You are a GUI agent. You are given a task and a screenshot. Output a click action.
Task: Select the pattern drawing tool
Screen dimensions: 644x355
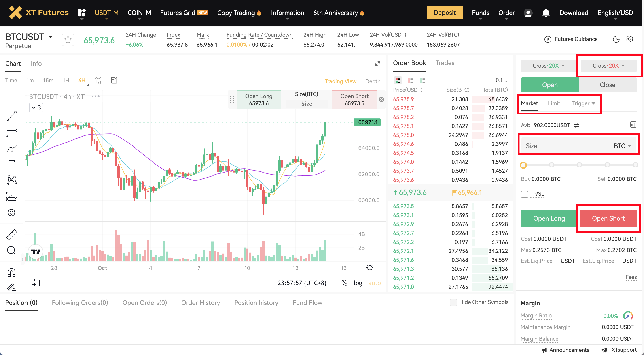(x=11, y=180)
